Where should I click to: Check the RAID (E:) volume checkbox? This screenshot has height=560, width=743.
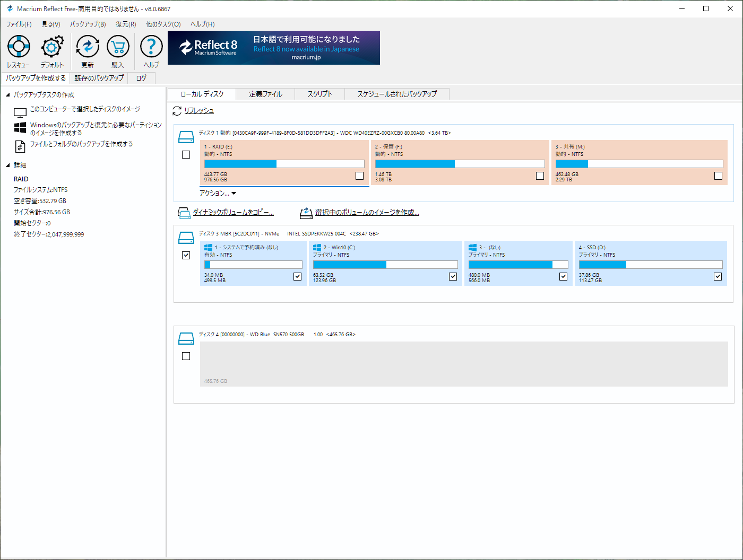[x=360, y=176]
